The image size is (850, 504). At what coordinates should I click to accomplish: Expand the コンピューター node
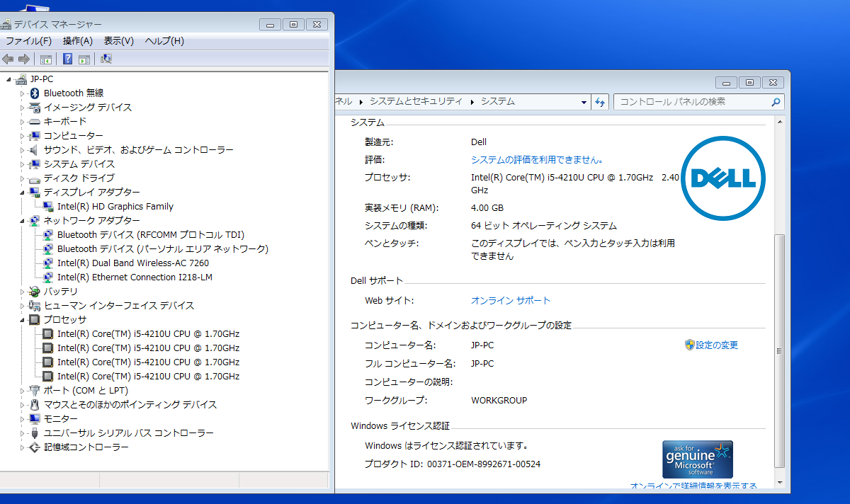pos(22,135)
